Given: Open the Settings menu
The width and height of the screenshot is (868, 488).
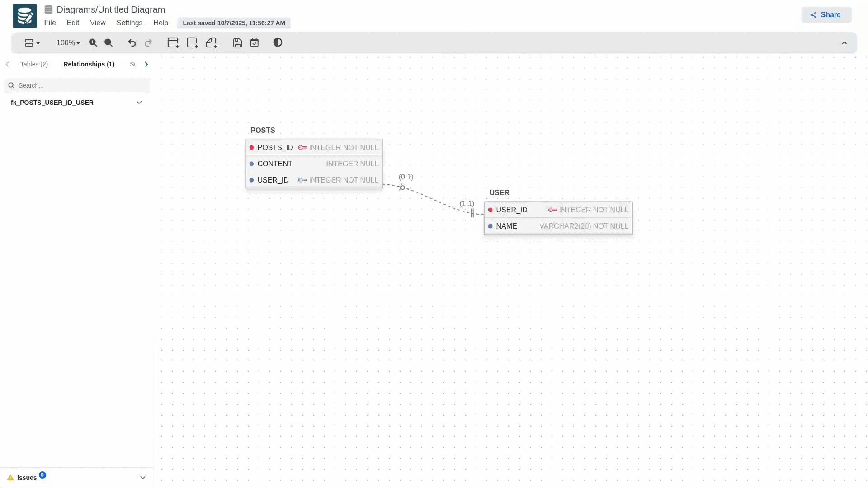Looking at the screenshot, I should click(129, 23).
